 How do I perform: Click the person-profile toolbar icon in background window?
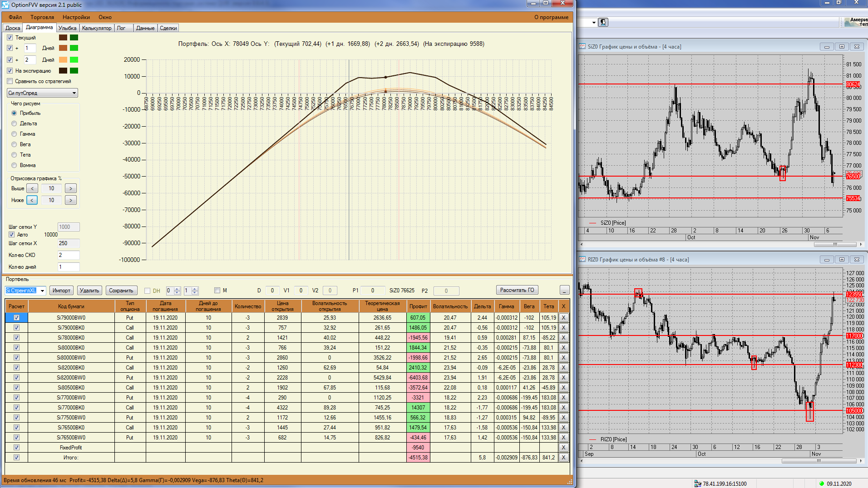click(x=603, y=22)
